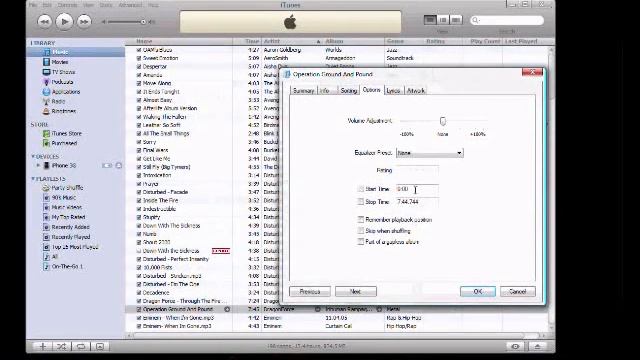This screenshot has width=640, height=360.
Task: Open the On-The-Go 1 playlist
Action: (x=67, y=267)
